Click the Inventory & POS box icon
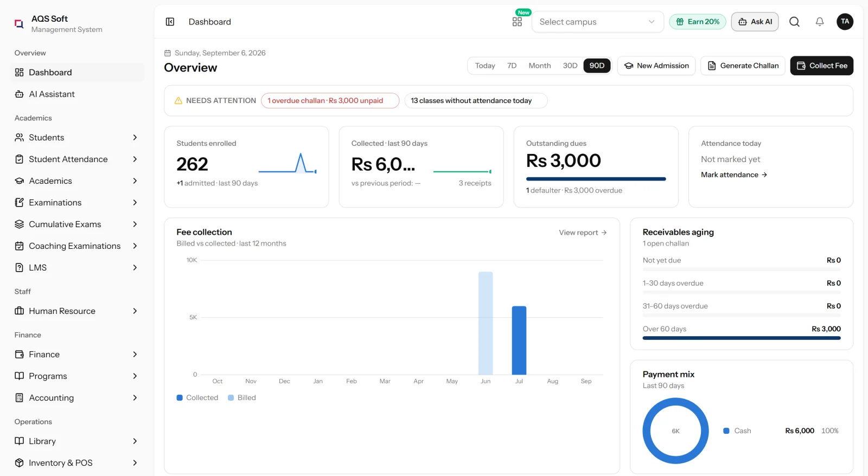The width and height of the screenshot is (868, 476). 20,463
